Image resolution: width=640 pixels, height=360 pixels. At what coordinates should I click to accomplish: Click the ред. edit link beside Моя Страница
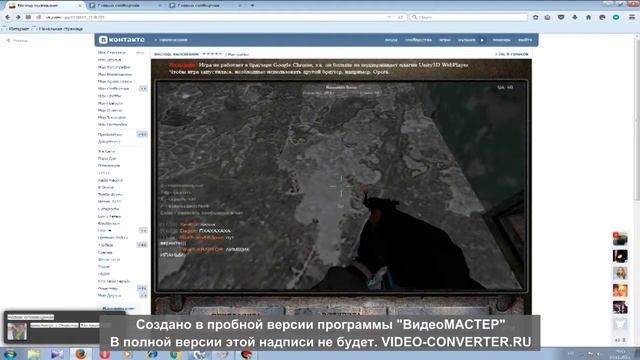140,53
